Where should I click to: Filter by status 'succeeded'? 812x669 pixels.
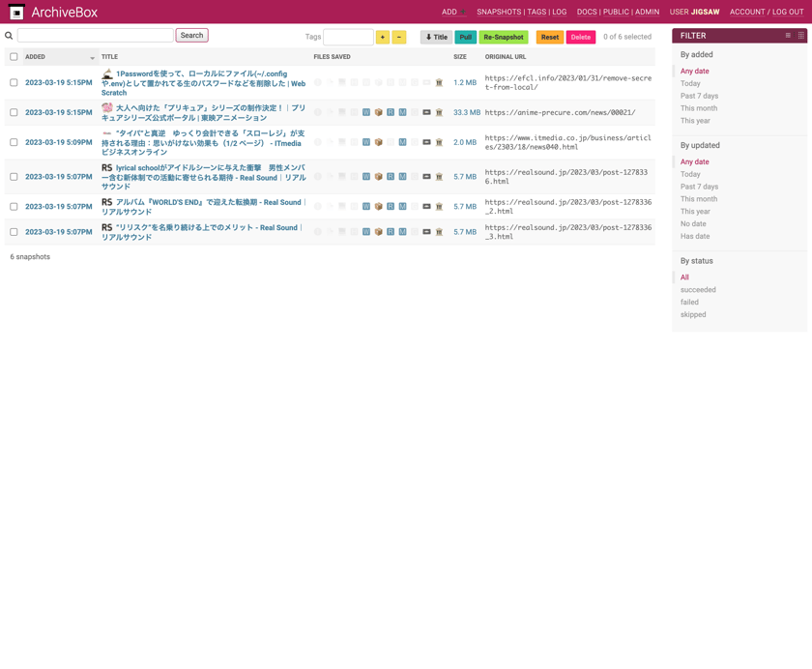[698, 289]
